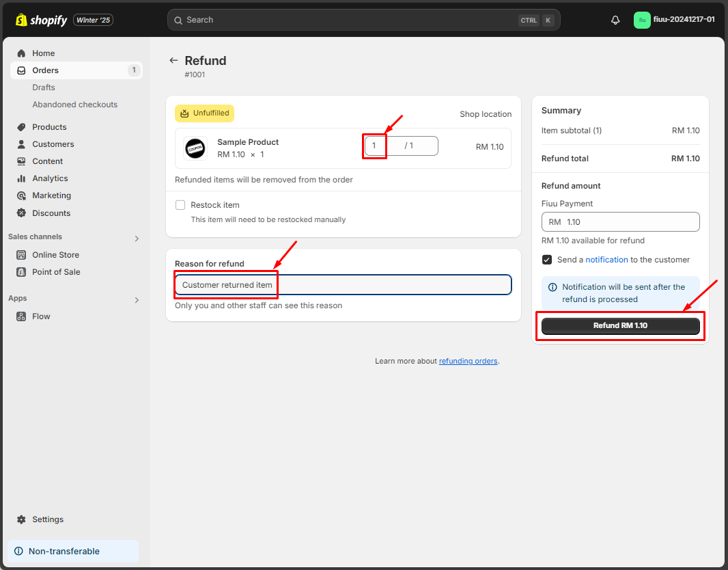Click the Analytics bar chart icon
The height and width of the screenshot is (570, 728).
21,178
